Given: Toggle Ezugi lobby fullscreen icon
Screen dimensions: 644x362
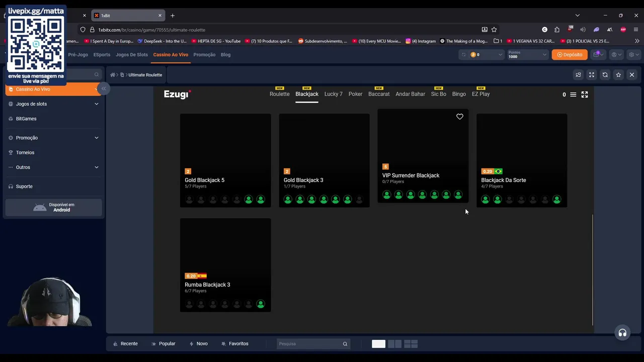Looking at the screenshot, I should tap(585, 95).
